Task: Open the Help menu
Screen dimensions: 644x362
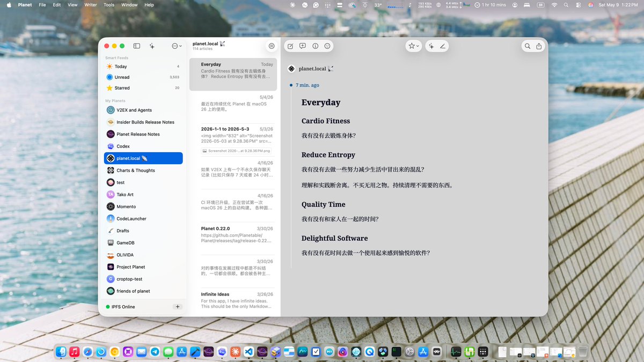Action: coord(149,5)
